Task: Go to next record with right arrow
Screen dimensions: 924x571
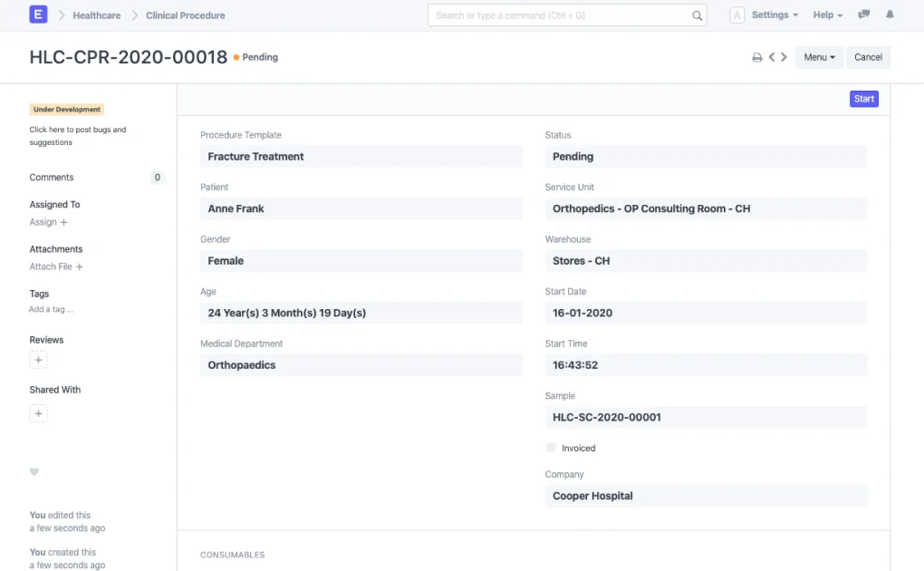Action: (784, 56)
